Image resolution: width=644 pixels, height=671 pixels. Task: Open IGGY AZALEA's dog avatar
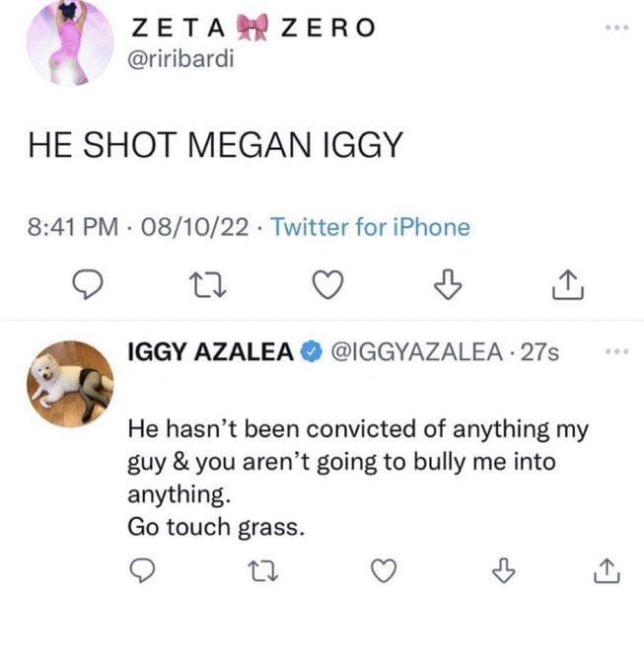69,383
